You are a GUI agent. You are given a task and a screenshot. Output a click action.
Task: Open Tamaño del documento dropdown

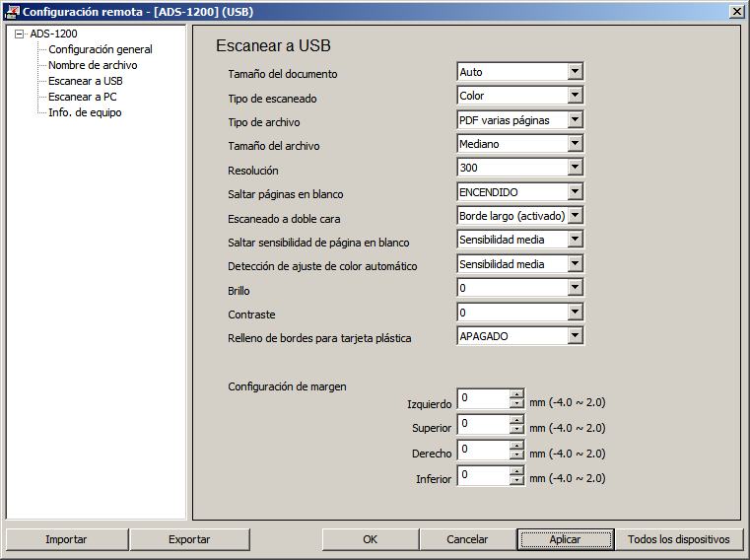(x=575, y=72)
